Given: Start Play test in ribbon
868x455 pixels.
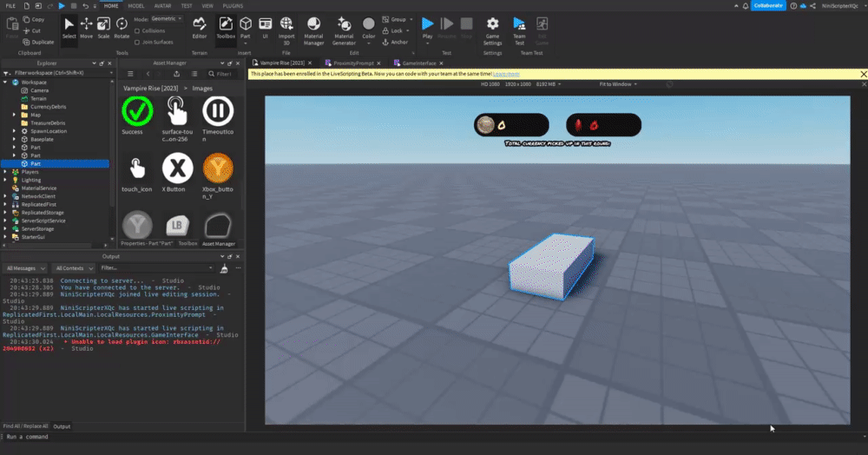Looking at the screenshot, I should click(427, 28).
